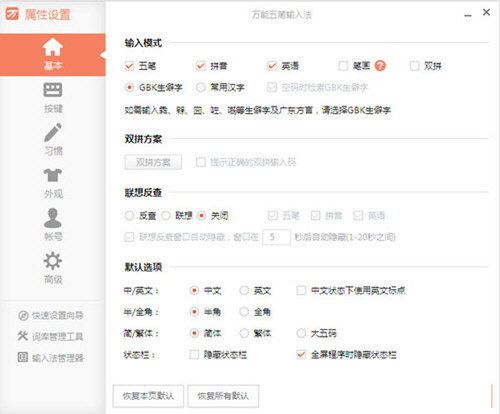The width and height of the screenshot is (500, 414).
Task: Click the 输入模式 section heading
Action: pos(143,43)
